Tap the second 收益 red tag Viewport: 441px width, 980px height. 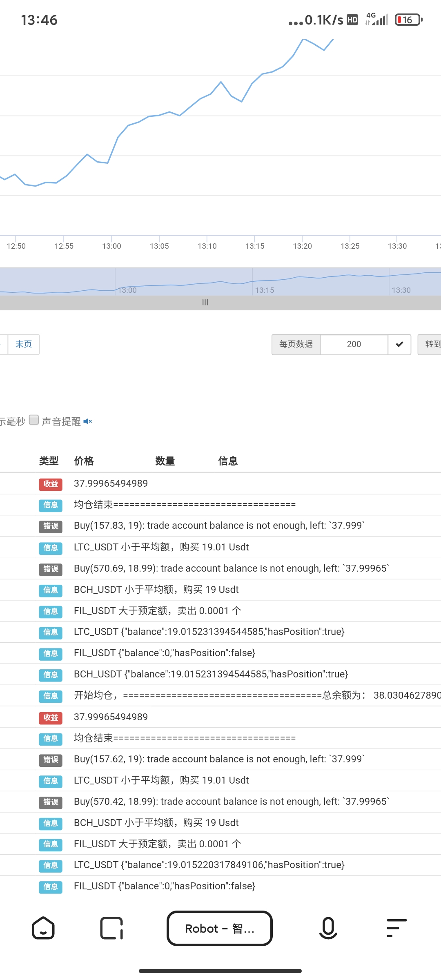click(x=51, y=717)
